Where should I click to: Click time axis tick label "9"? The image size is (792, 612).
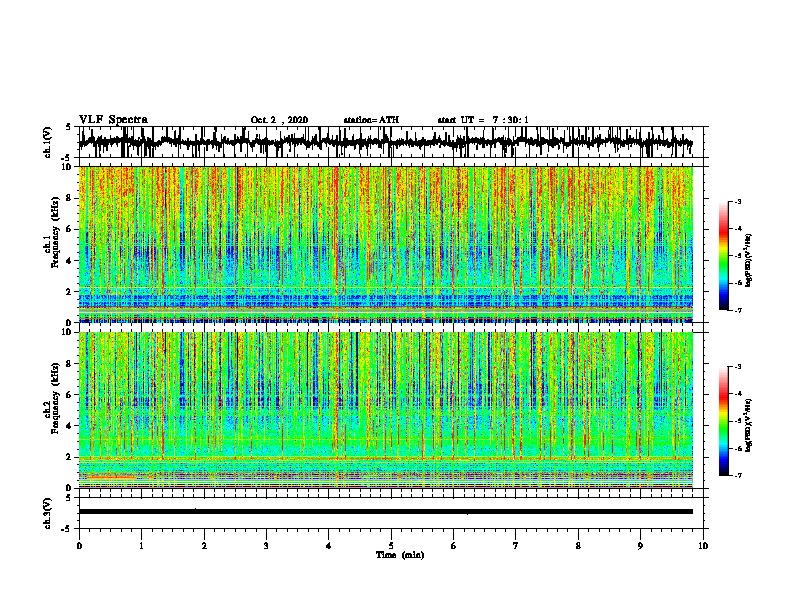pyautogui.click(x=640, y=546)
